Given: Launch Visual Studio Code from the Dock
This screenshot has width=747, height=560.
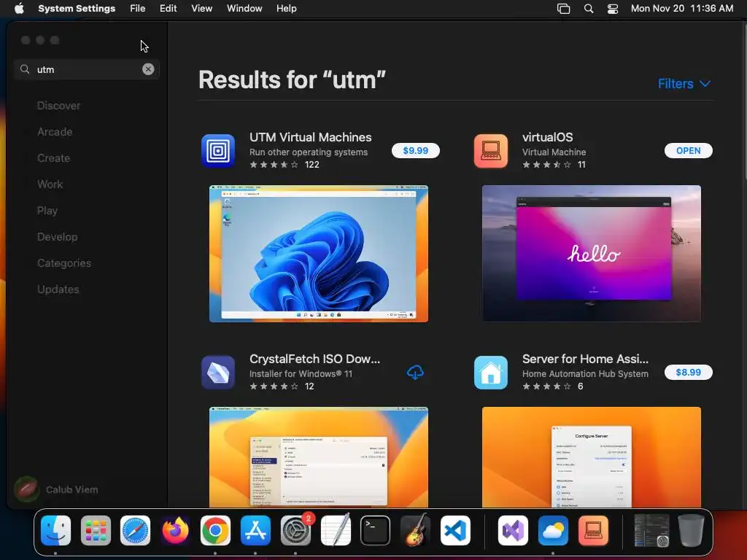Looking at the screenshot, I should (x=455, y=531).
